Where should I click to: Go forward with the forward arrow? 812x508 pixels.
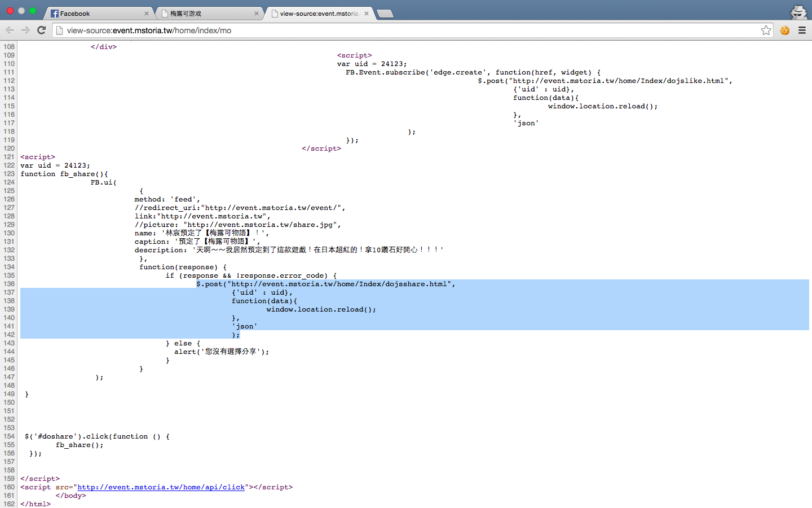tap(25, 30)
